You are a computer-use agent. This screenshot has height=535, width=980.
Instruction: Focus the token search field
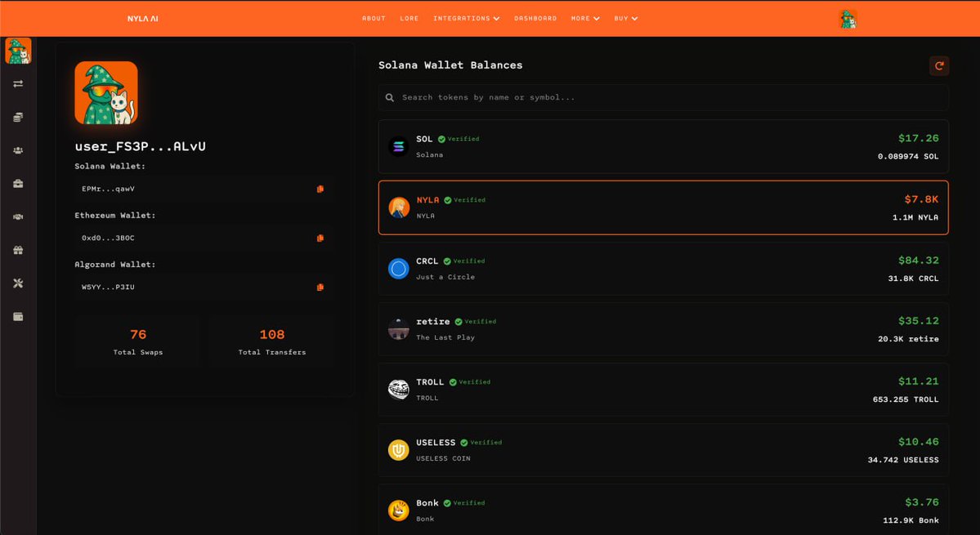coord(663,97)
